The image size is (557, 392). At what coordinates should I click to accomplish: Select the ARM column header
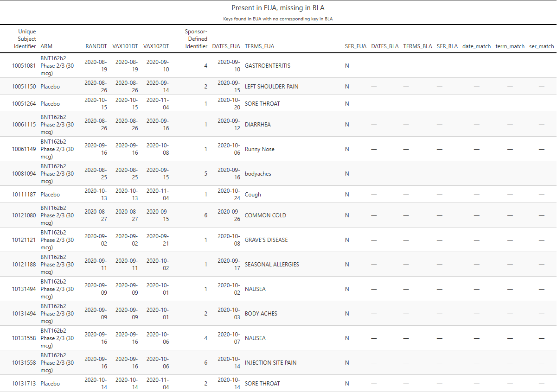[x=46, y=46]
